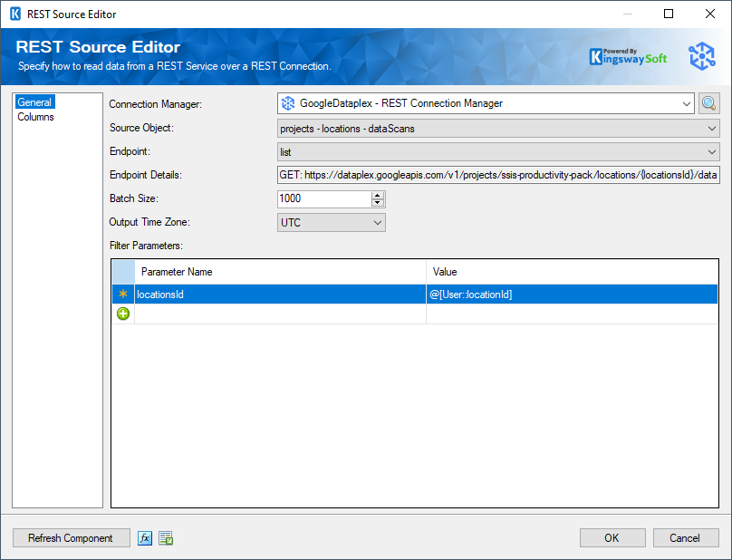The height and width of the screenshot is (560, 732).
Task: Click the Refresh Component button
Action: [x=71, y=538]
